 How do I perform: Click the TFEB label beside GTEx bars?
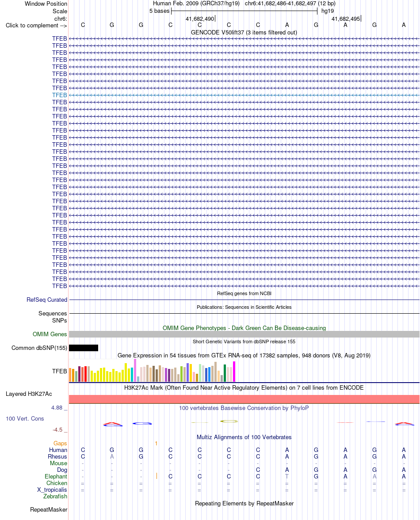(x=59, y=372)
